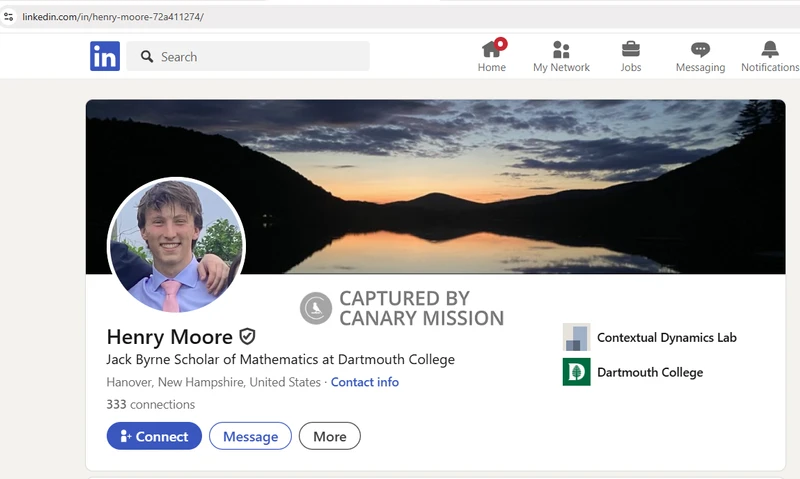
Task: Open Notifications bell icon
Action: tap(770, 49)
